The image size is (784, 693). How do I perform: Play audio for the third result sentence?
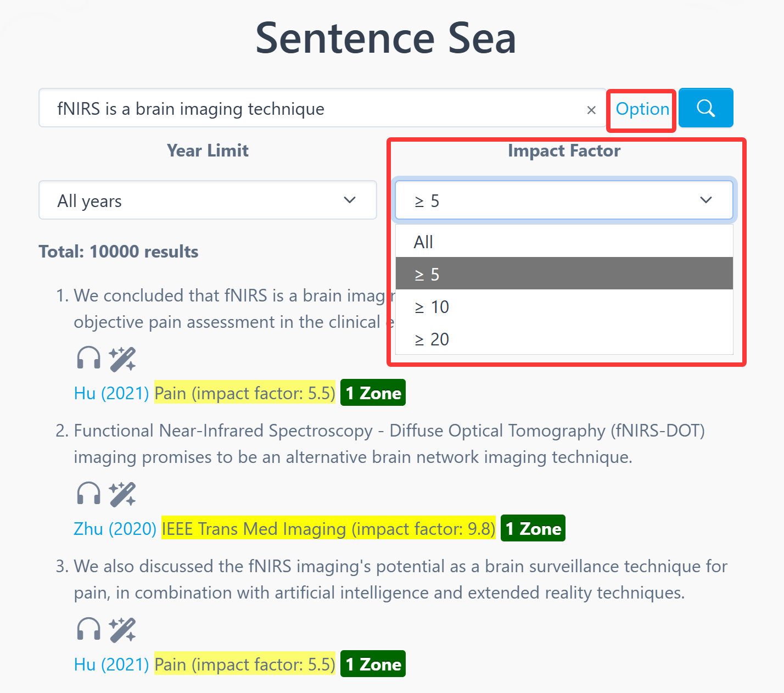(88, 629)
